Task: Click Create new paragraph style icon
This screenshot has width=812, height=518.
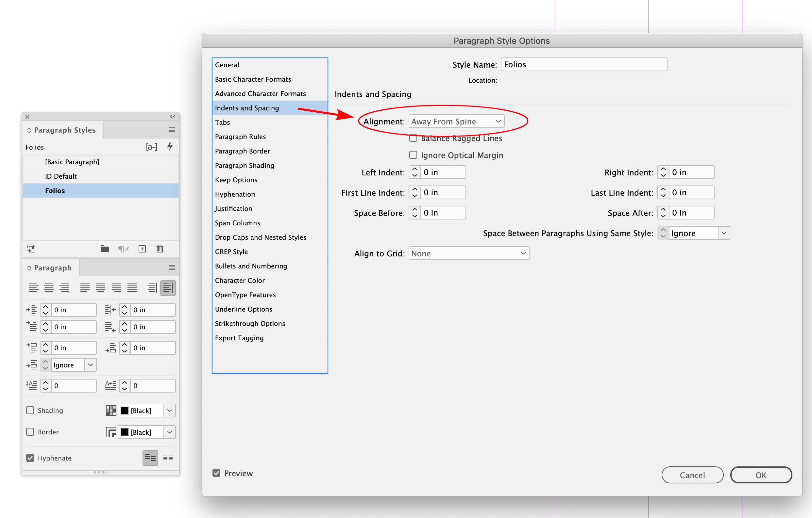Action: [x=142, y=249]
